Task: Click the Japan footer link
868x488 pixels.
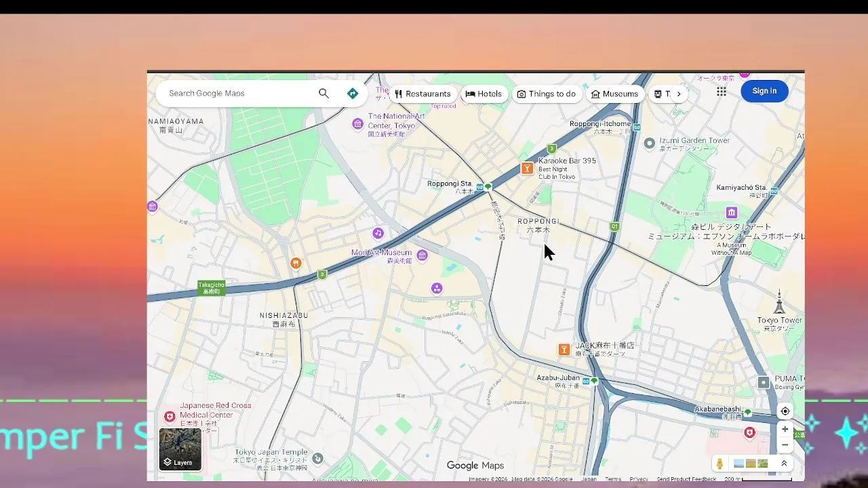Action: [x=589, y=479]
